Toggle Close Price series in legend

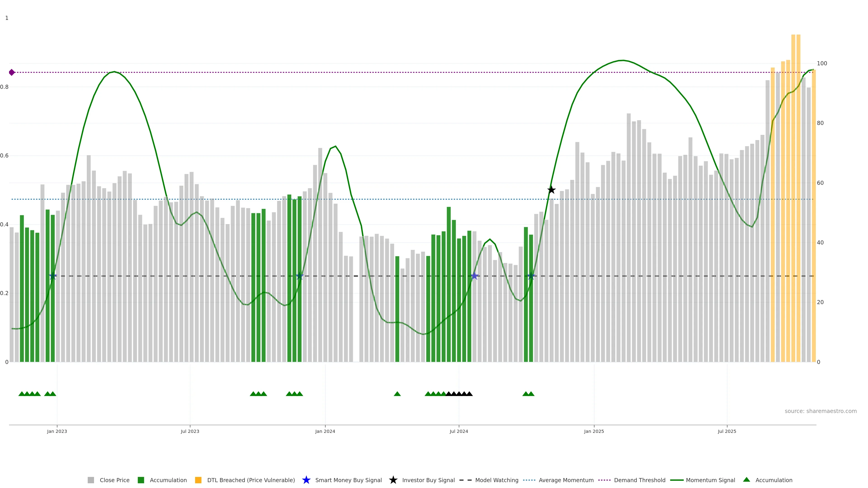pos(114,480)
